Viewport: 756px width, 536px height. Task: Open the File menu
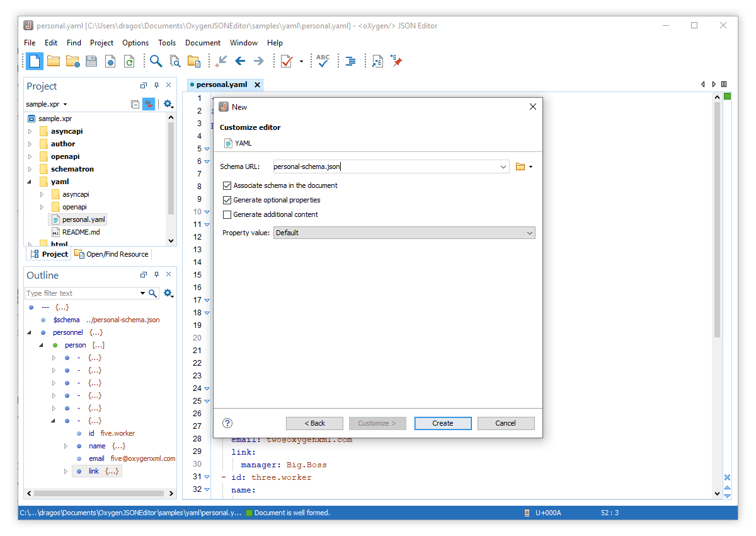pyautogui.click(x=30, y=43)
